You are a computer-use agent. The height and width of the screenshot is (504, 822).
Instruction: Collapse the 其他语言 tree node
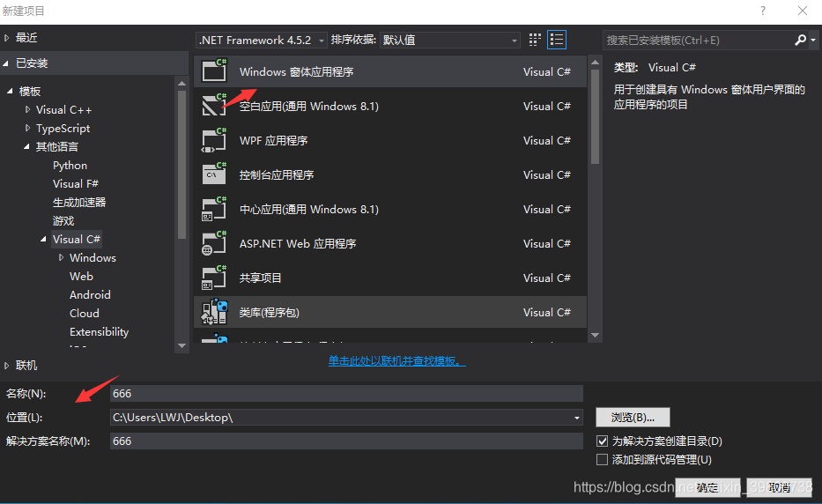(26, 147)
